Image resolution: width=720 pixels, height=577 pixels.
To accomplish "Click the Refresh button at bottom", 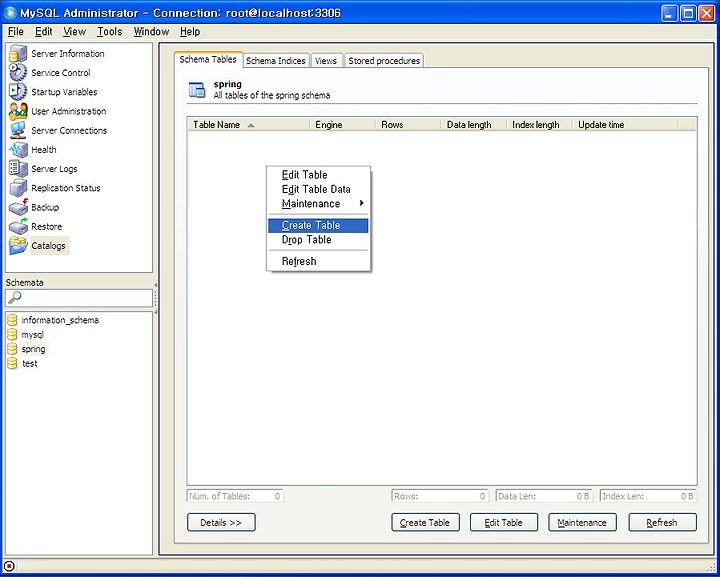I will tap(662, 522).
